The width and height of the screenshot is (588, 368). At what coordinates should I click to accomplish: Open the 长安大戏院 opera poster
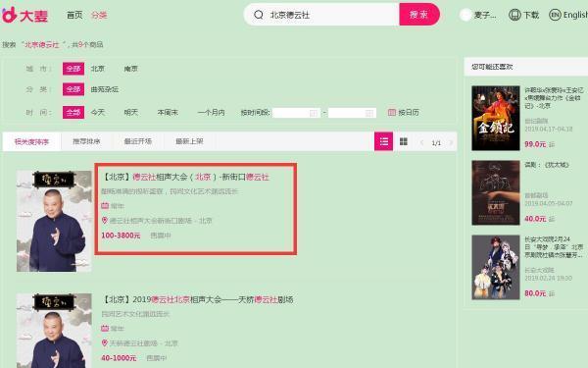tap(496, 267)
